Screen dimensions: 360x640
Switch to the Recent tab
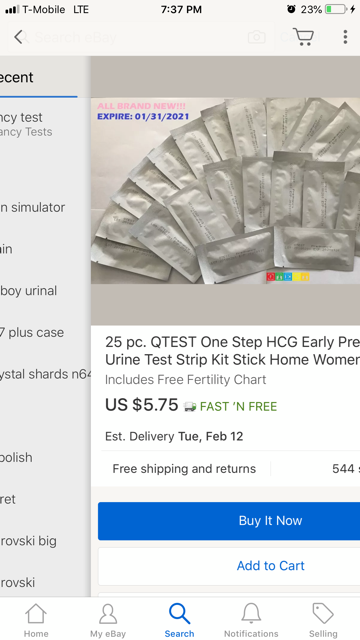point(17,77)
